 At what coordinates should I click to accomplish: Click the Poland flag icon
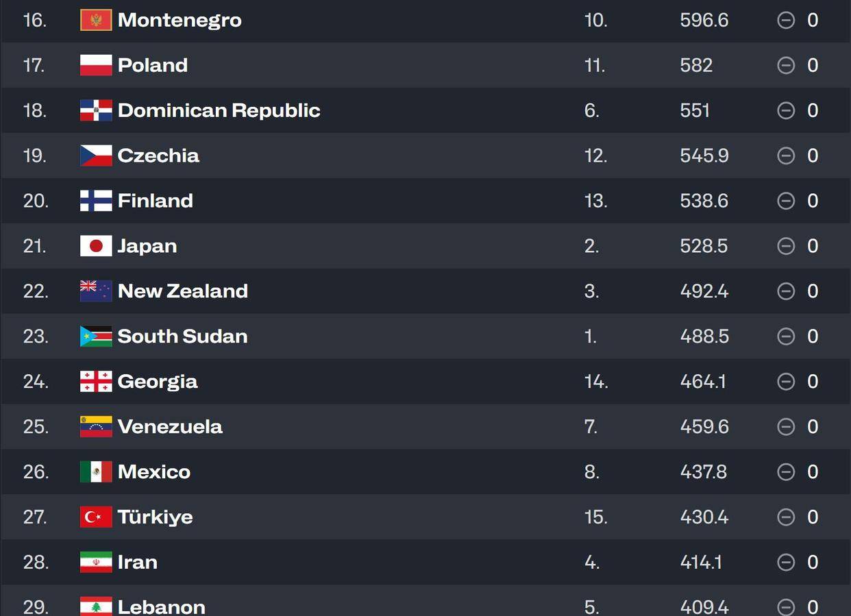click(x=96, y=65)
